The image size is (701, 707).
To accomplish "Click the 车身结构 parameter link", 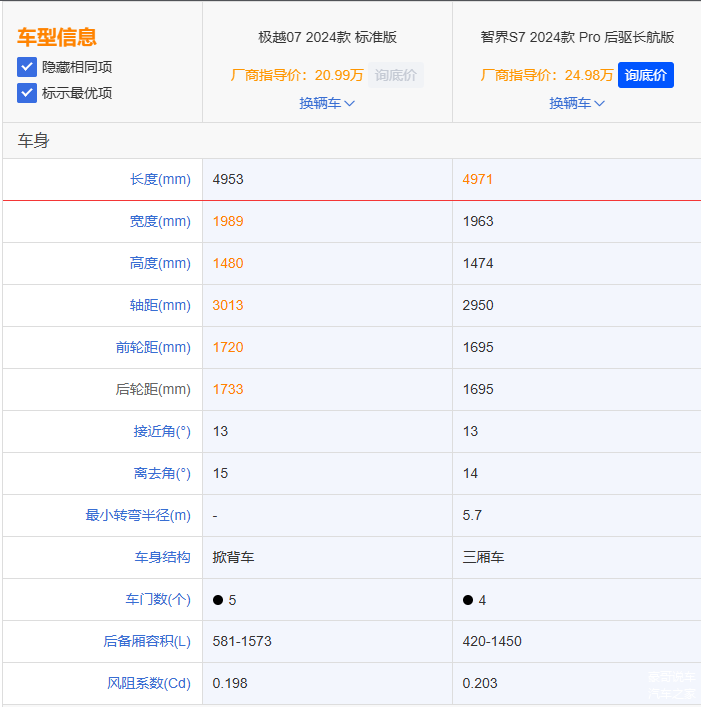I will click(x=162, y=557).
